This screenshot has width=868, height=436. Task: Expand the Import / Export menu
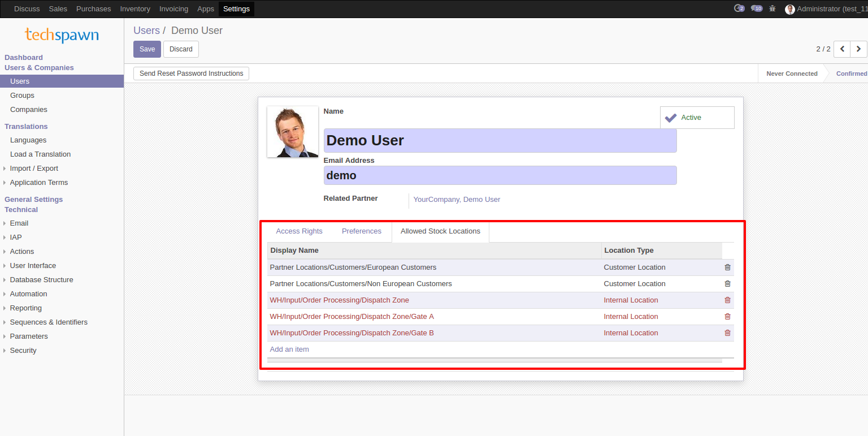(34, 169)
